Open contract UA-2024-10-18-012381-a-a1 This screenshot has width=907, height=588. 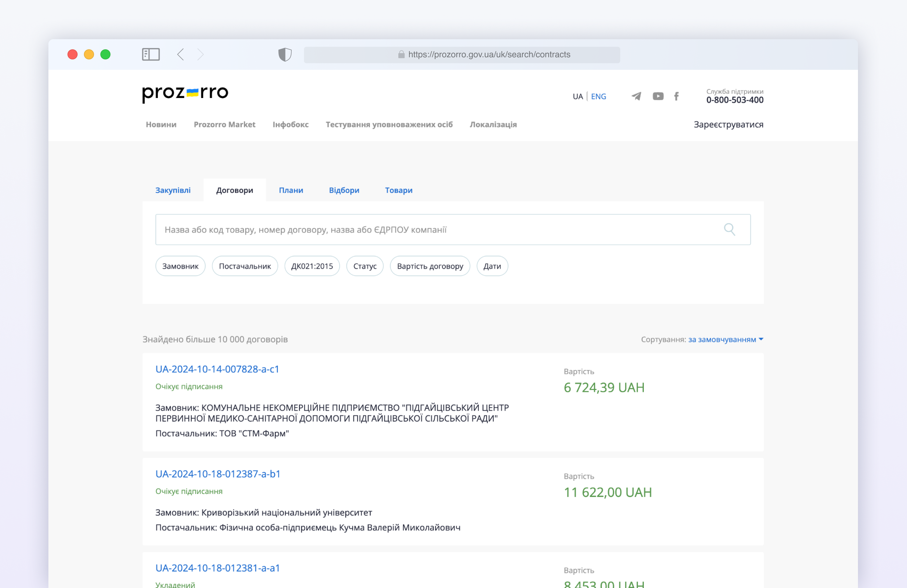(x=218, y=568)
